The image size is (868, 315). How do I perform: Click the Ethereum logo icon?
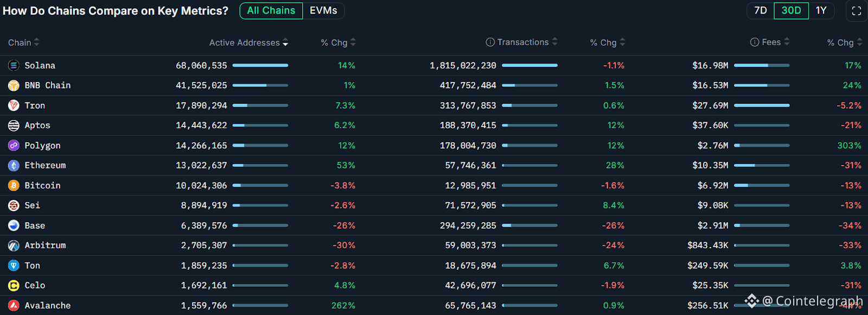click(x=14, y=166)
